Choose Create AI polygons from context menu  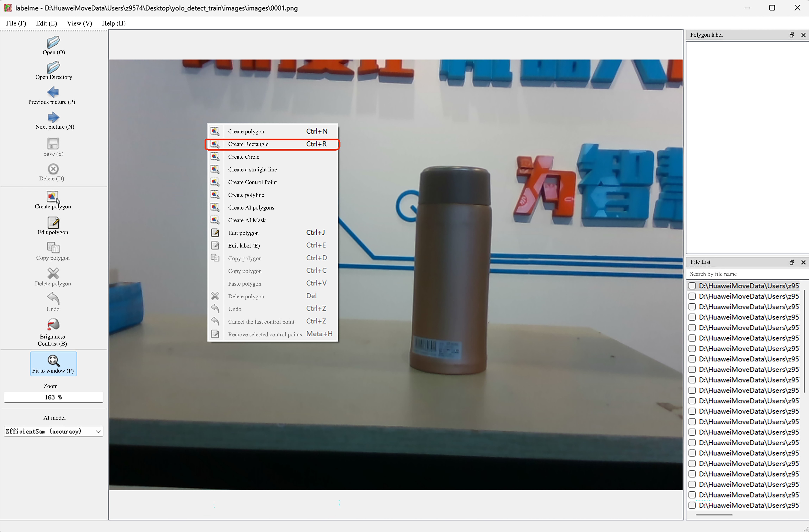click(x=251, y=207)
